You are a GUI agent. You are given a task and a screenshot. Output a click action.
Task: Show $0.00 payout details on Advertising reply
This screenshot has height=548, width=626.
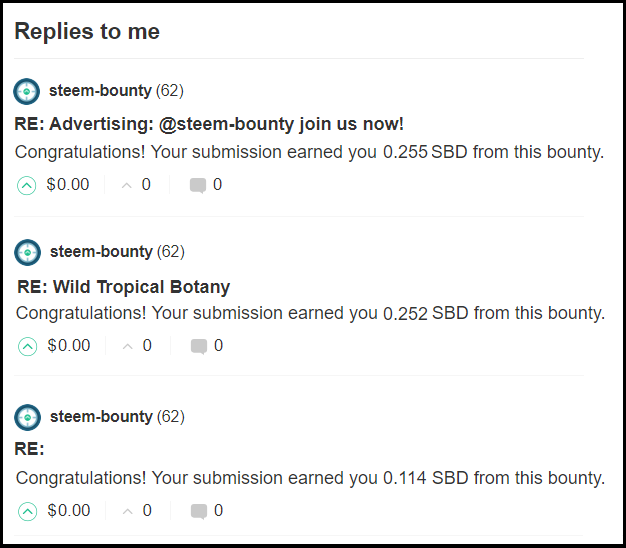click(67, 185)
